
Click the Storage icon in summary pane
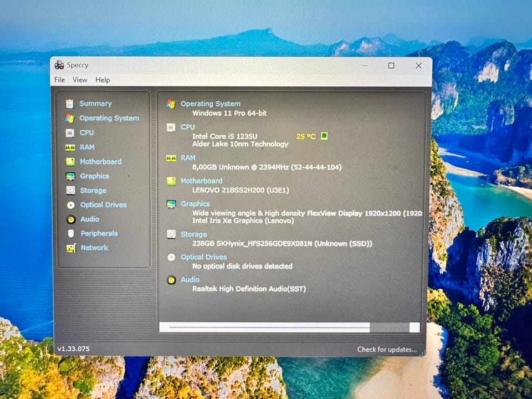171,234
